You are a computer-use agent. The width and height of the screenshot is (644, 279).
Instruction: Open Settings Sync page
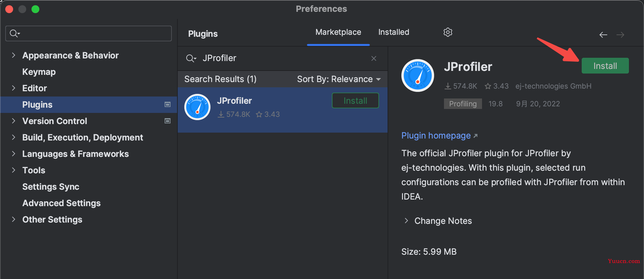[50, 186]
